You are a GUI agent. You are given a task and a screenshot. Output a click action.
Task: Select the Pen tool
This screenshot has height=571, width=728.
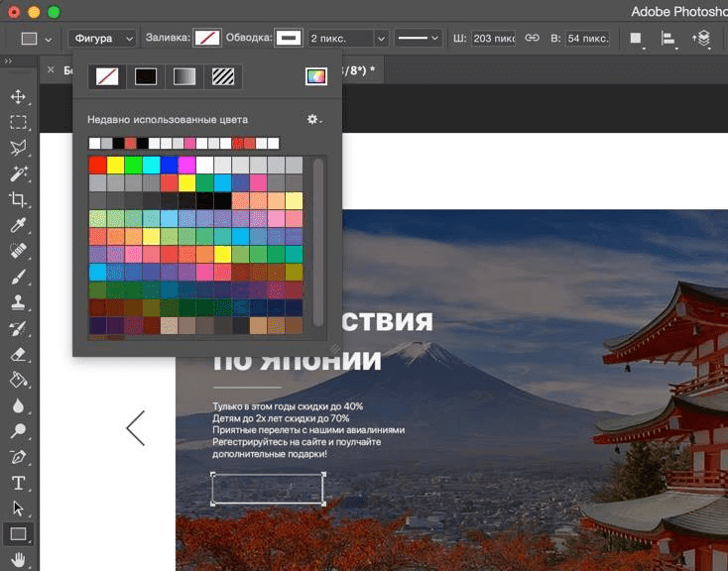click(x=18, y=457)
